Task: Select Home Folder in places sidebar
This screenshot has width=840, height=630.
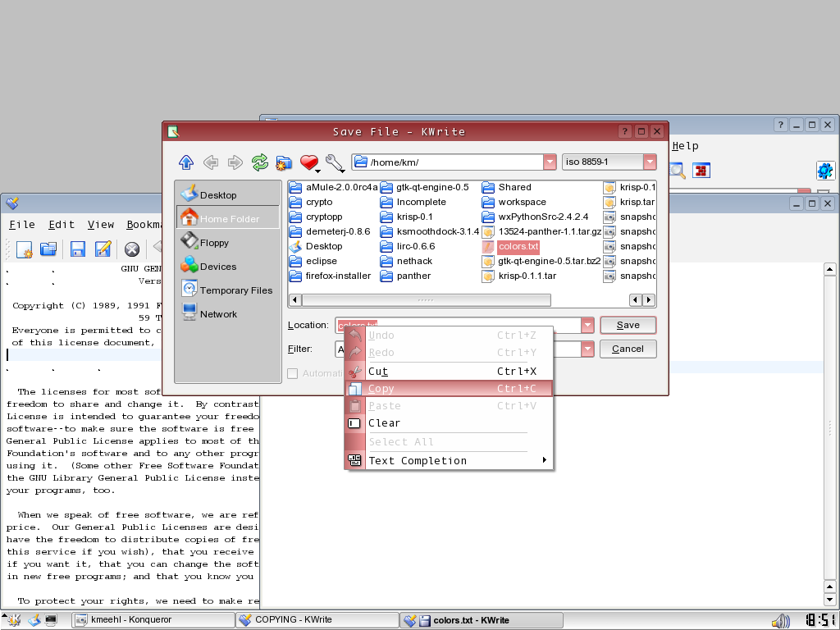Action: tap(228, 218)
